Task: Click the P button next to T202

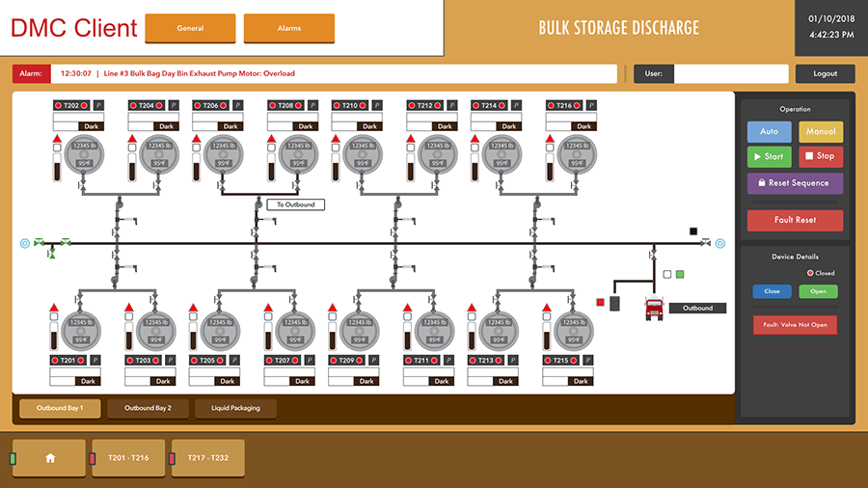Action: [x=98, y=105]
